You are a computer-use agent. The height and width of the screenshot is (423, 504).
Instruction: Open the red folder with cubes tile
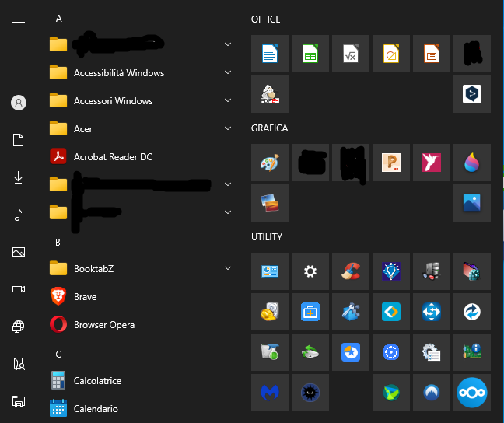pyautogui.click(x=472, y=271)
